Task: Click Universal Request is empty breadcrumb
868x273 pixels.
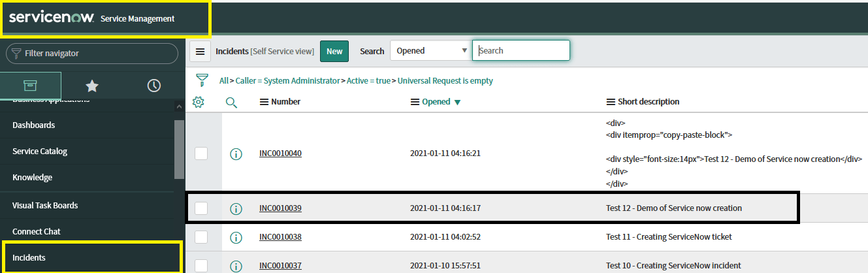Action: (x=445, y=81)
